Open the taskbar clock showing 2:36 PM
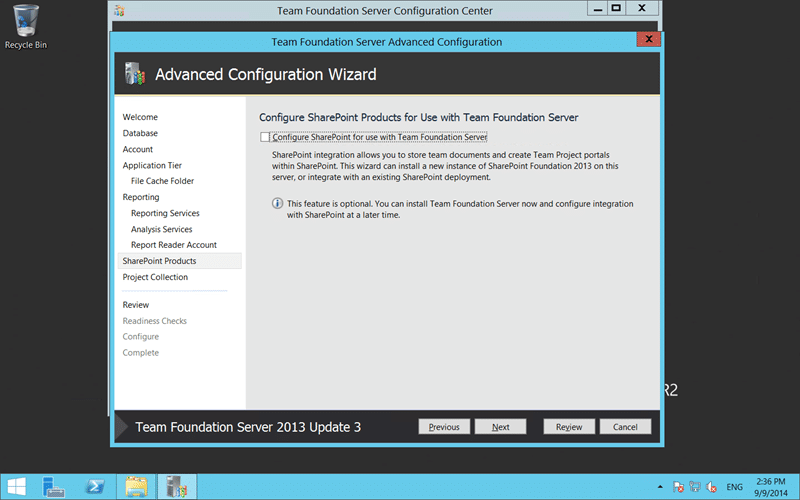The height and width of the screenshot is (500, 800). coord(771,487)
